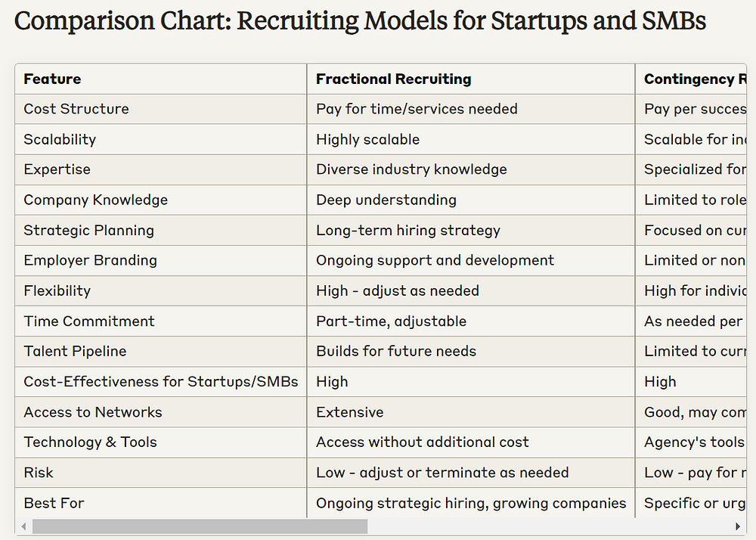Select the Risk row label

(38, 472)
